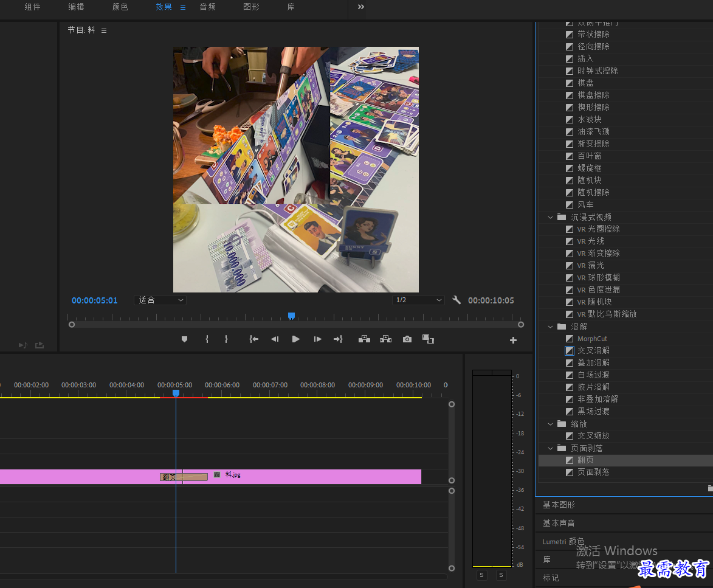Step back one frame
Screen dimensions: 713x588
click(275, 339)
